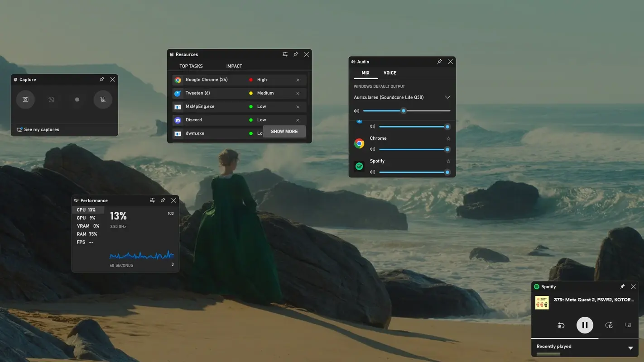644x362 pixels.
Task: Adjust the Chrome volume slider
Action: 413,149
